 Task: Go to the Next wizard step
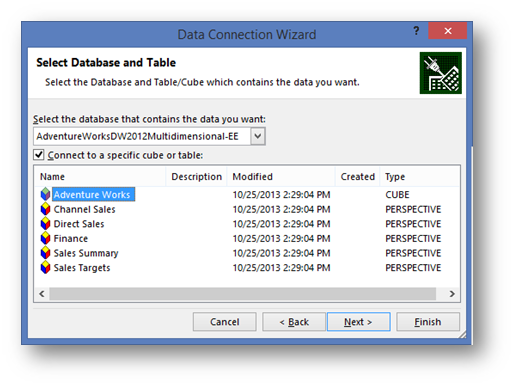(x=359, y=322)
